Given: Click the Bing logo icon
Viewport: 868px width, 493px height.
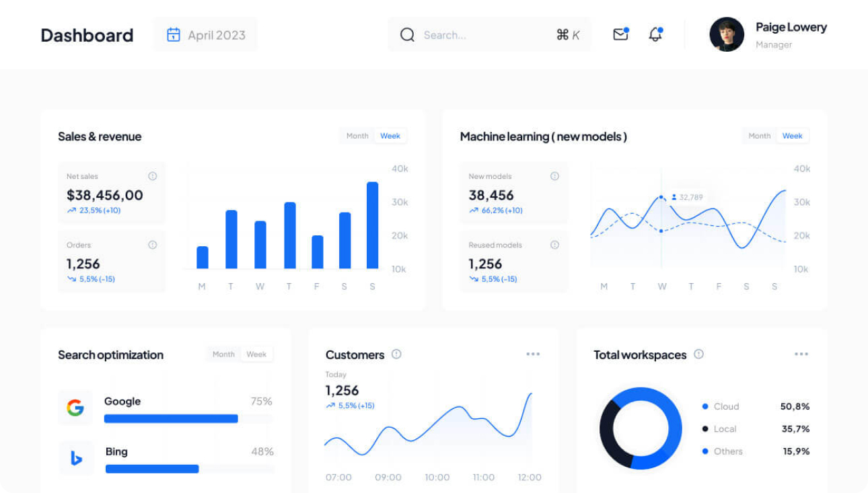Looking at the screenshot, I should [76, 458].
